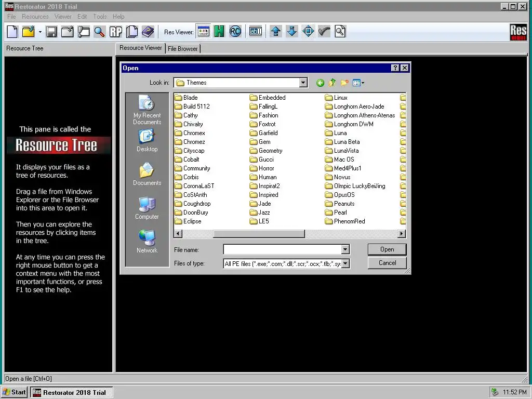This screenshot has height=399, width=532.
Task: Click the page preview magnifier icon
Action: 340,32
